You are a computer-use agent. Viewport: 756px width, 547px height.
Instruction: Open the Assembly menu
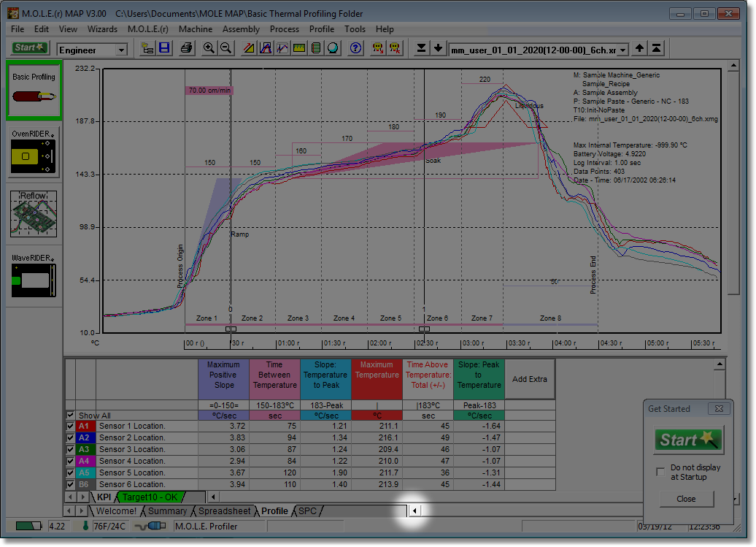tap(241, 29)
